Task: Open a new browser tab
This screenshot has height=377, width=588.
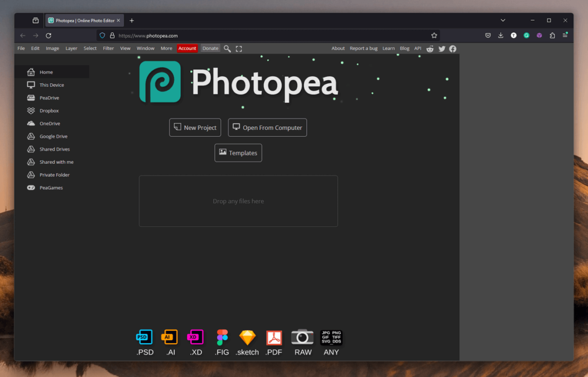Action: pyautogui.click(x=131, y=20)
